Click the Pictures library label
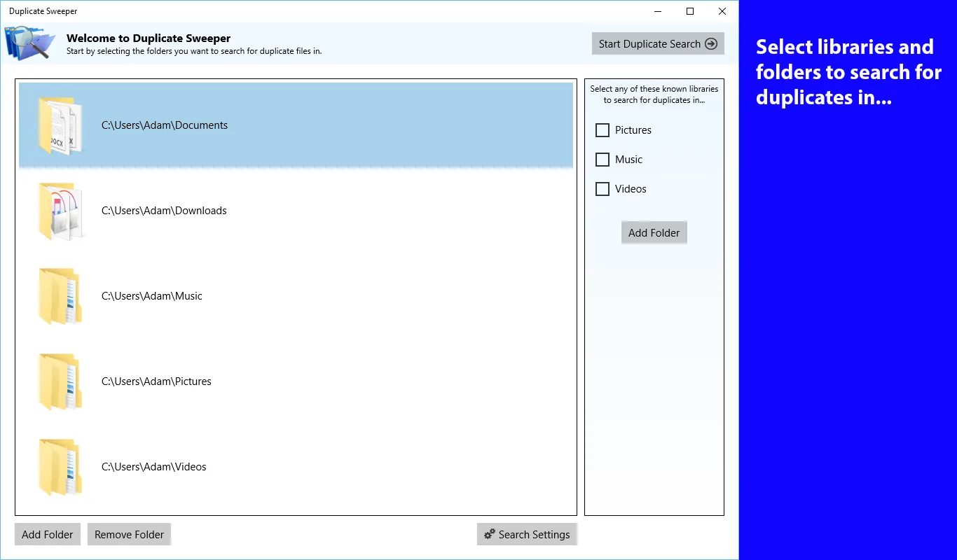957x560 pixels. [633, 130]
